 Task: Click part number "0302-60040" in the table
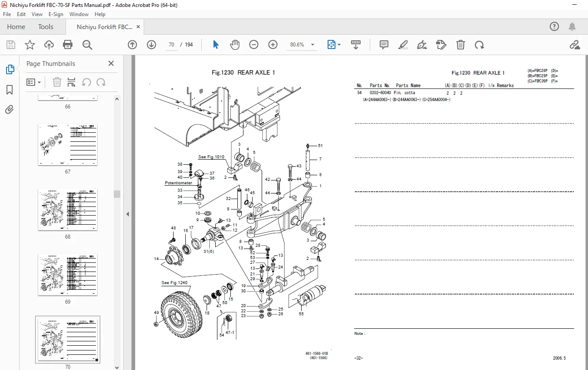pos(380,93)
